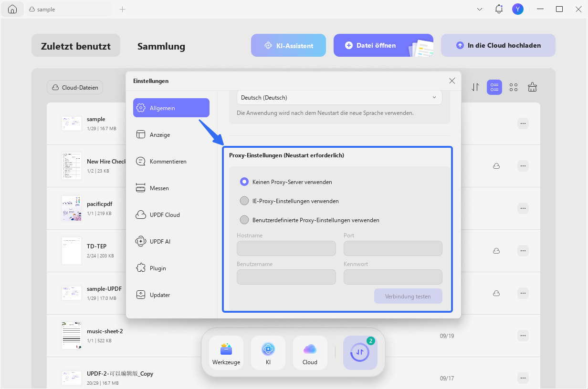Launch the KI-Assistent
Viewport: 588px width, 389px height.
289,46
